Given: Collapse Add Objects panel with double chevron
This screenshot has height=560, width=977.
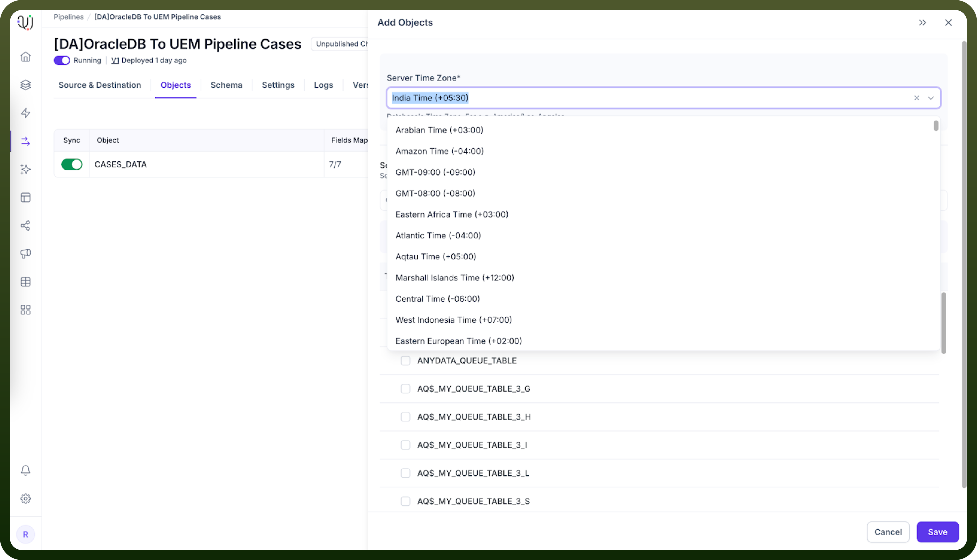Looking at the screenshot, I should point(922,23).
